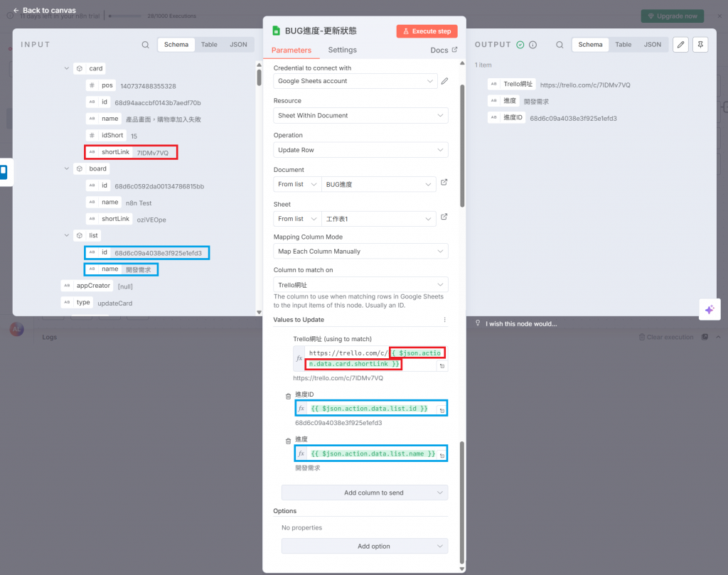This screenshot has width=728, height=575.
Task: Select Table view in OUTPUT panel
Action: [623, 45]
